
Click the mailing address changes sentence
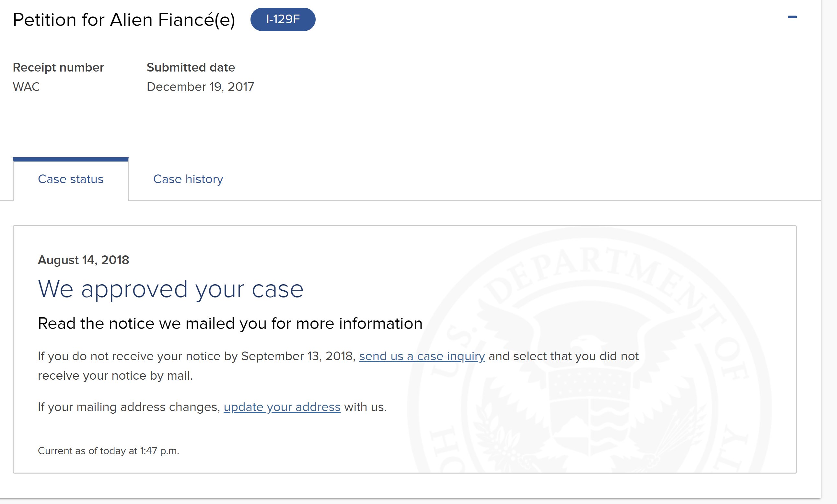(x=212, y=407)
